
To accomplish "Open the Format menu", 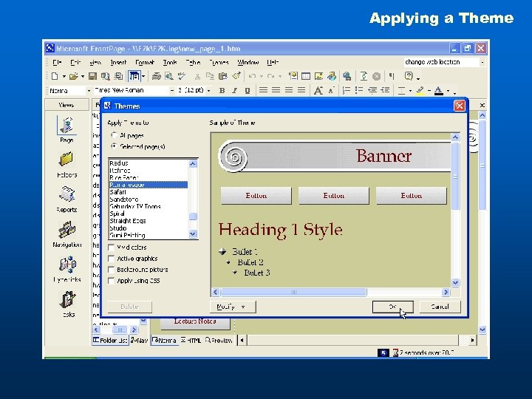I will point(145,62).
